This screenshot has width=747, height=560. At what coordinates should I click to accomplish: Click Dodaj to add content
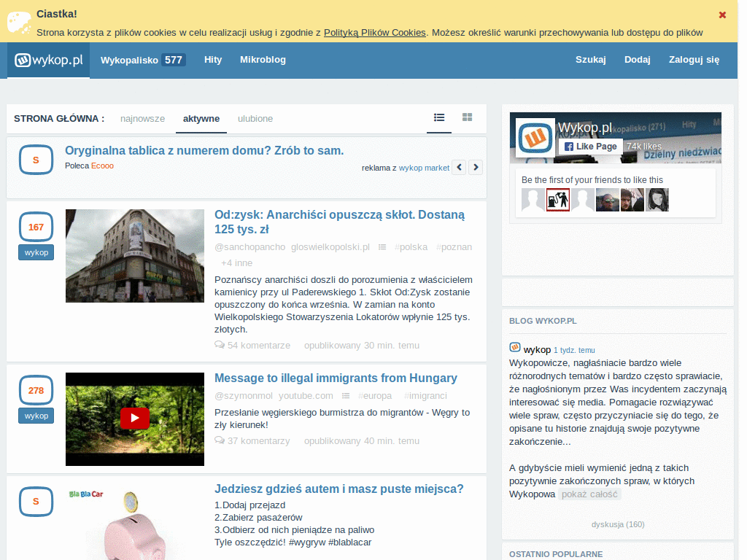pyautogui.click(x=638, y=60)
